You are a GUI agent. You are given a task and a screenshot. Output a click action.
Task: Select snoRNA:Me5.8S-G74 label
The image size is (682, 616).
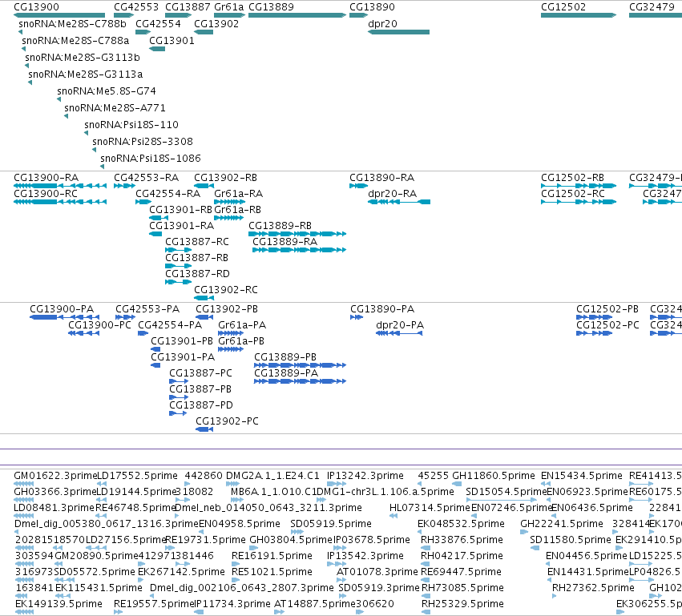pos(106,91)
